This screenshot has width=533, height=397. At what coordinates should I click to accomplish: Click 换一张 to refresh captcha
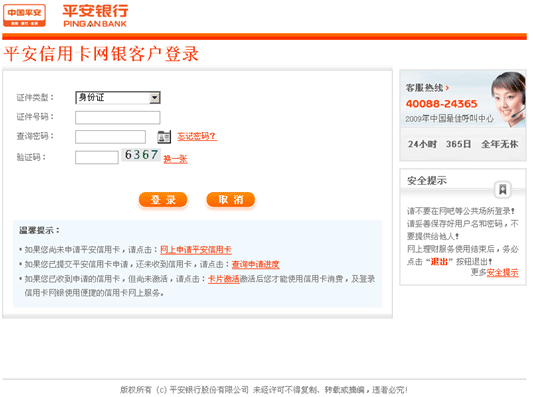click(x=175, y=159)
